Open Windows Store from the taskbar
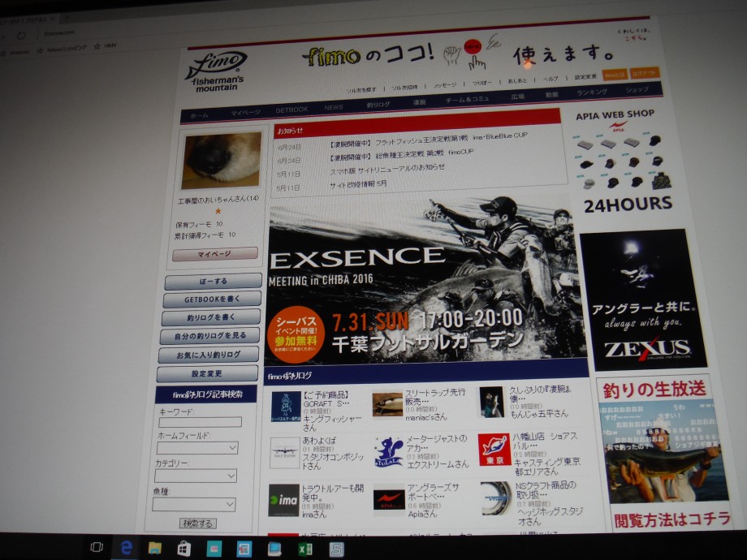The image size is (747, 560). tap(184, 549)
